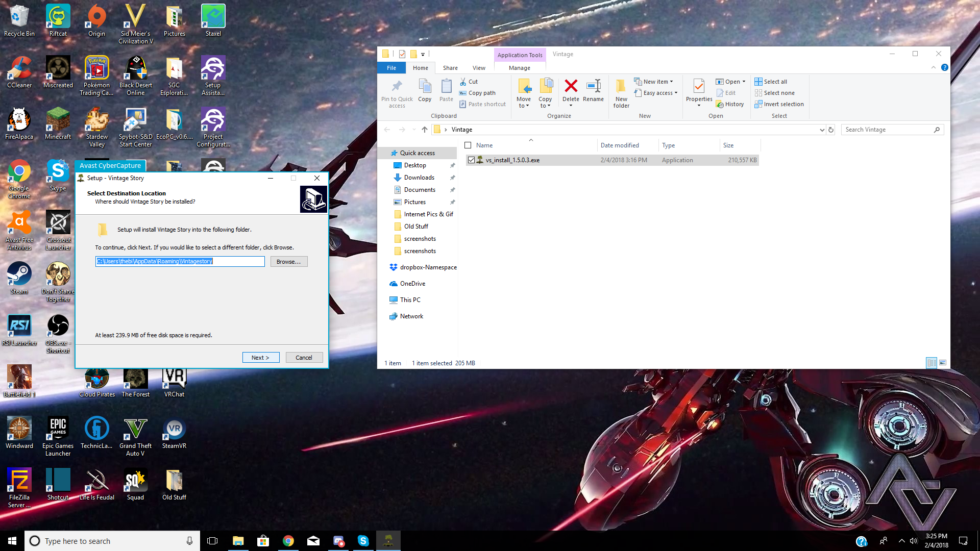Uncheck the vs_install_1.5.0.3.exe checkbox
Screen dimensions: 980x551
point(471,160)
